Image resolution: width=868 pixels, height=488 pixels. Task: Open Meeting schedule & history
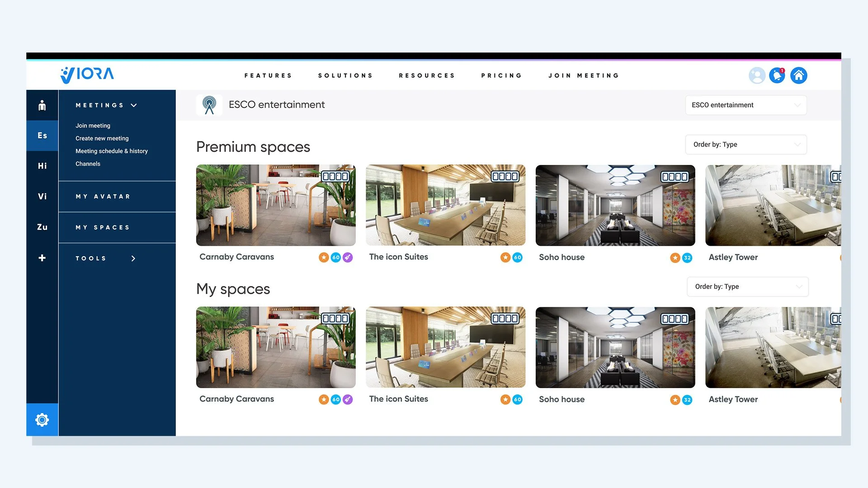coord(112,151)
